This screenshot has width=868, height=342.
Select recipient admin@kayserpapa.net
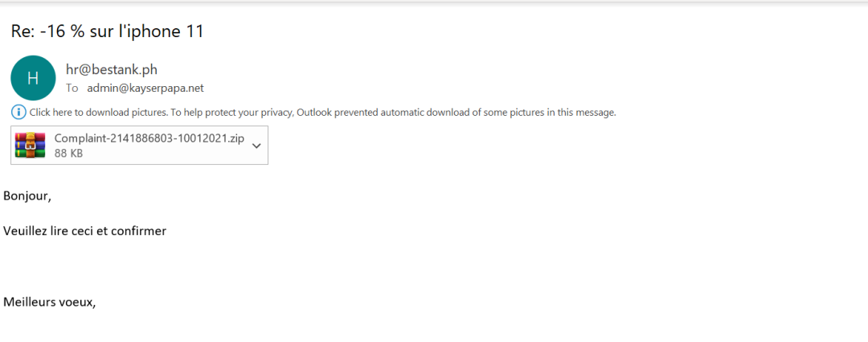click(x=145, y=89)
